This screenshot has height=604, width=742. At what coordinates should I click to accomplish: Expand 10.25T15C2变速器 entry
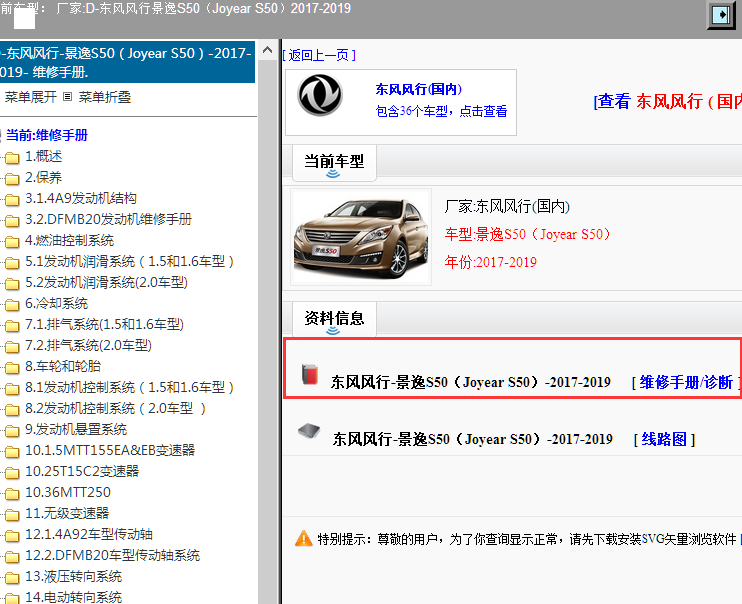(x=82, y=471)
